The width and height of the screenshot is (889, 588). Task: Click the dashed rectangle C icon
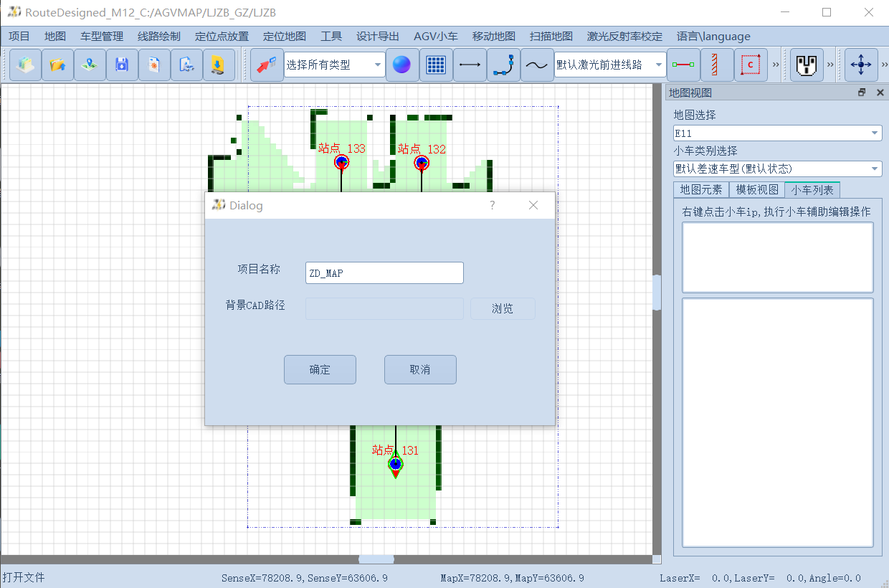(x=750, y=64)
